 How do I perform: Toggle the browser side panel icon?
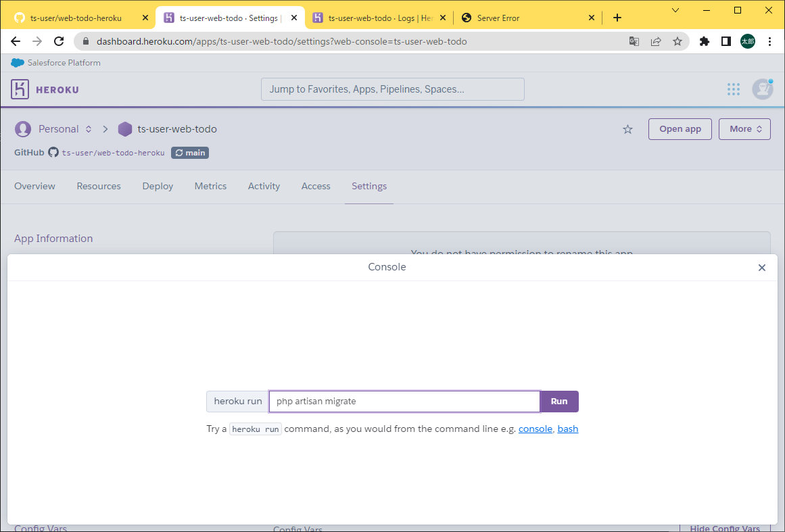coord(726,41)
